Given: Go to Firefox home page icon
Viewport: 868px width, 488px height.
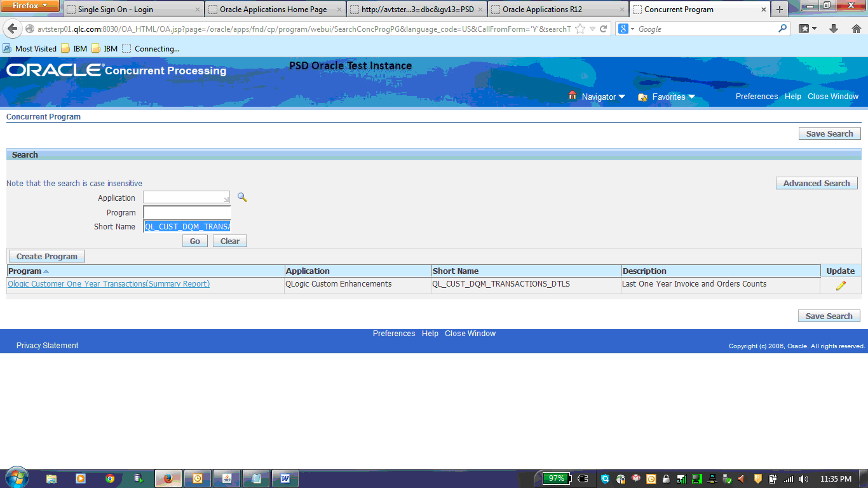Looking at the screenshot, I should point(856,29).
